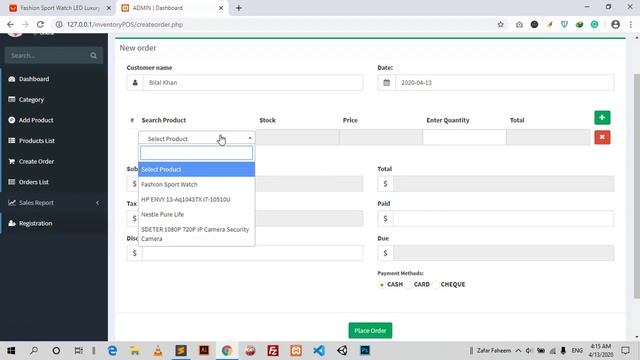Open Cortana circle on taskbar
Viewport: 640px width, 360px height.
56,351
